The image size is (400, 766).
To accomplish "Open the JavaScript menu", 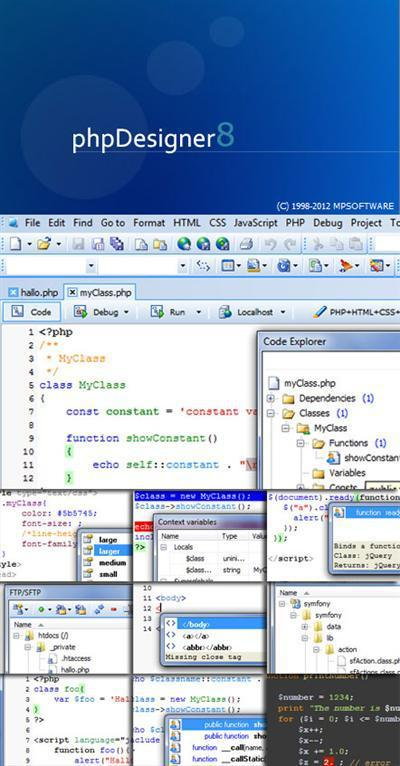I will (255, 223).
